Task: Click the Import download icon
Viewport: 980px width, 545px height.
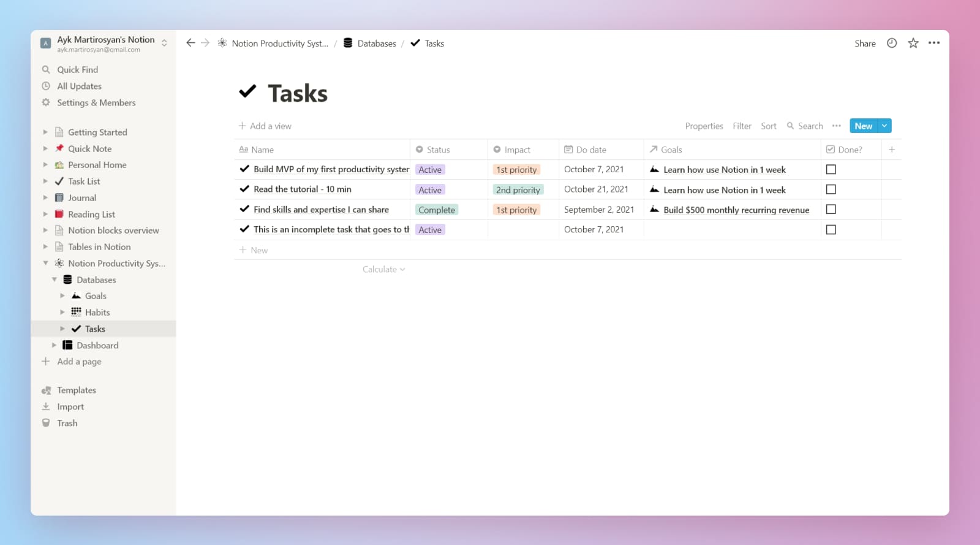Action: click(x=46, y=406)
